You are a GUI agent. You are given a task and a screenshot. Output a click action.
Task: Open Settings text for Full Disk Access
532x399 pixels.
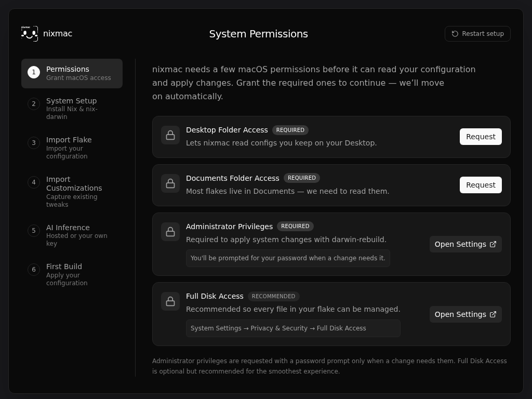pos(460,314)
